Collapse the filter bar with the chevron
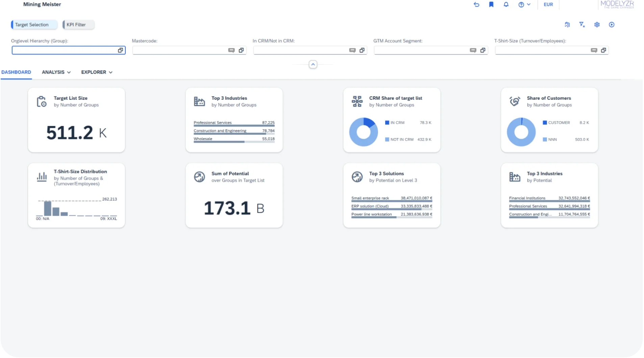This screenshot has height=358, width=644. tap(313, 65)
